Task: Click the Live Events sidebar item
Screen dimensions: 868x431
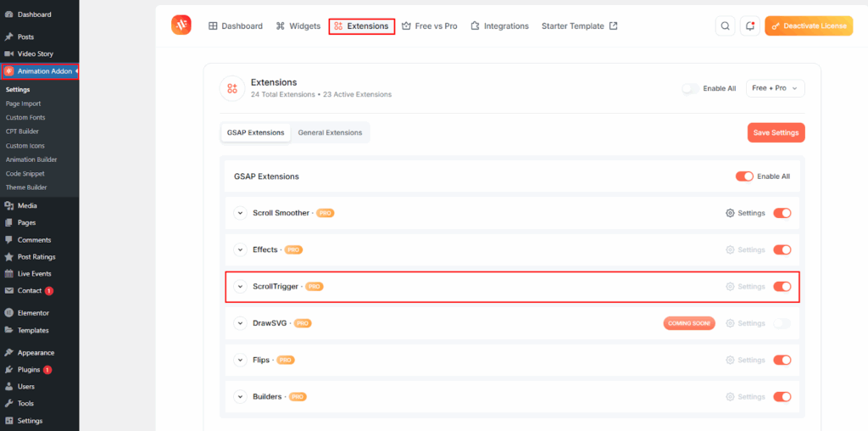Action: click(x=34, y=273)
